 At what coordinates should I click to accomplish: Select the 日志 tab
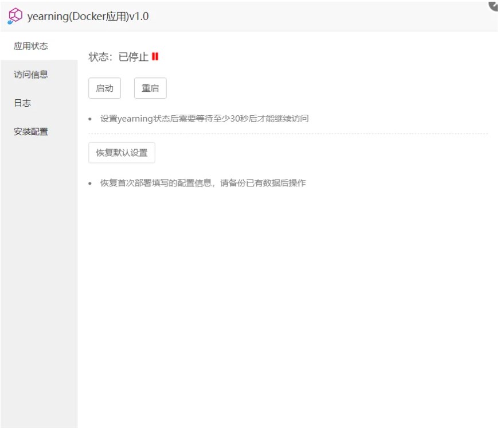pyautogui.click(x=22, y=103)
